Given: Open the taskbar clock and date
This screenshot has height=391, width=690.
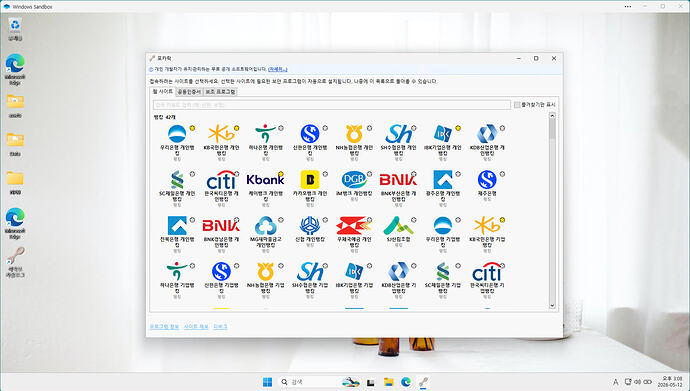Looking at the screenshot, I should point(670,382).
